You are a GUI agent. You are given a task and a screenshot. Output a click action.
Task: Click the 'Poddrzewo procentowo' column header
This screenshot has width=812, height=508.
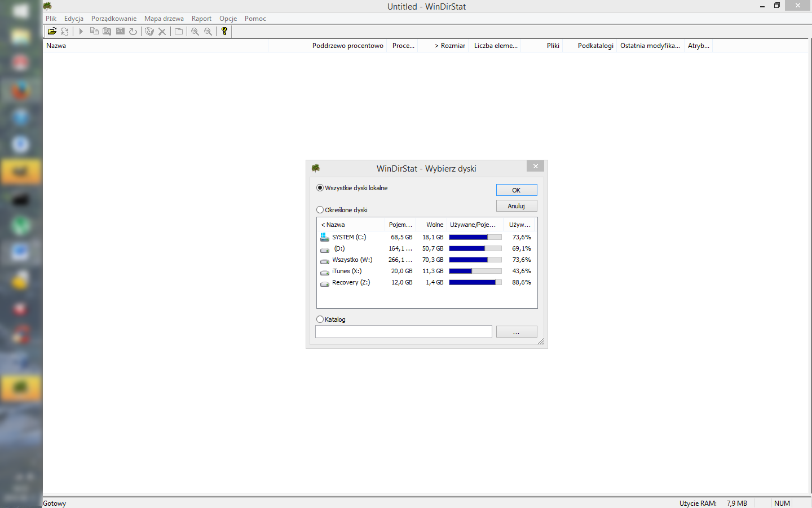click(x=327, y=46)
